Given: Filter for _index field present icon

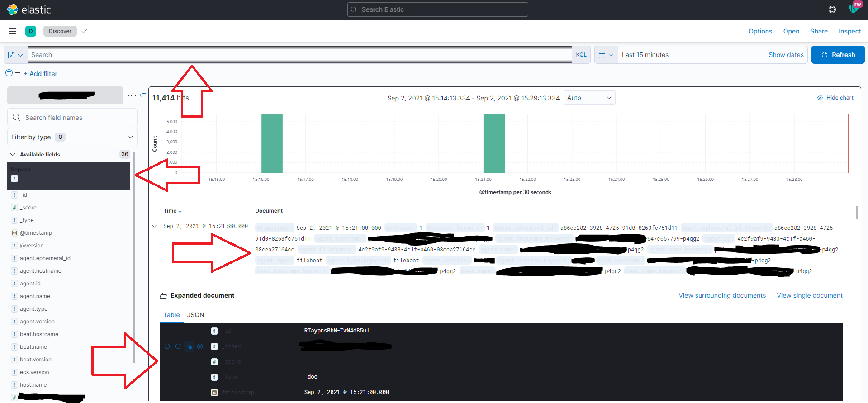Looking at the screenshot, I should [x=200, y=346].
